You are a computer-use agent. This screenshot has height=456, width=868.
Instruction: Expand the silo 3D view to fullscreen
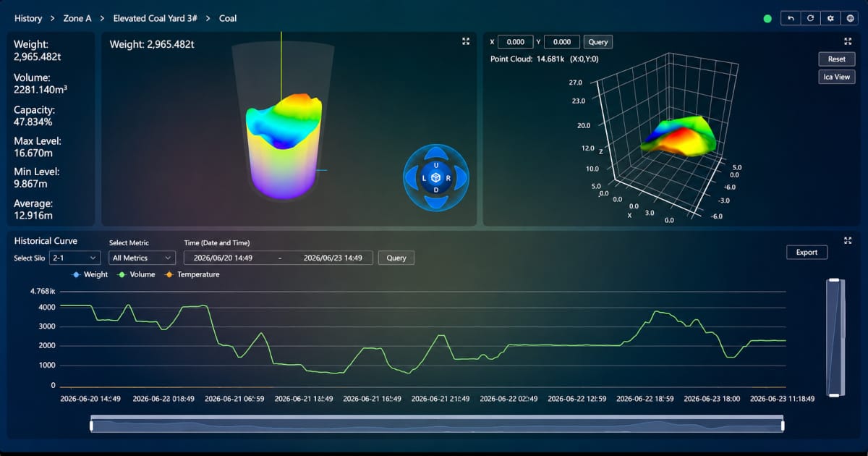click(x=466, y=42)
